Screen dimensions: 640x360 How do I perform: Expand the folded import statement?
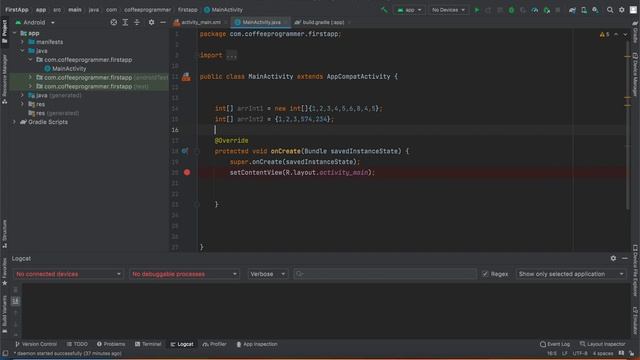(231, 55)
